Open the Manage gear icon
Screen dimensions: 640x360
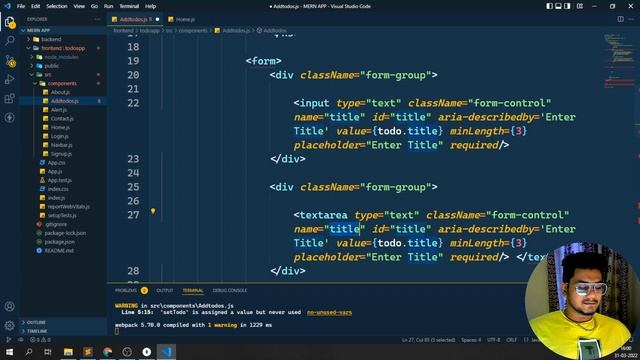click(10, 325)
